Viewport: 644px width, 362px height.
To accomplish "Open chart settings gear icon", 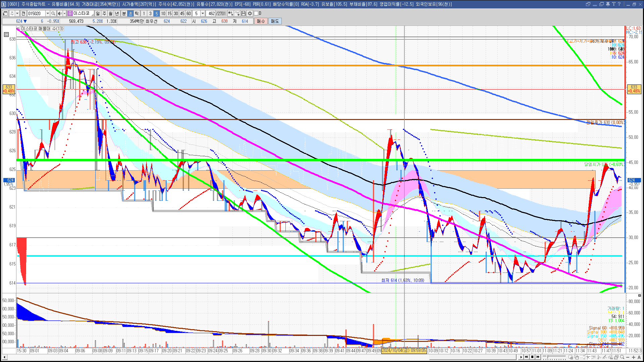I will click(250, 13).
